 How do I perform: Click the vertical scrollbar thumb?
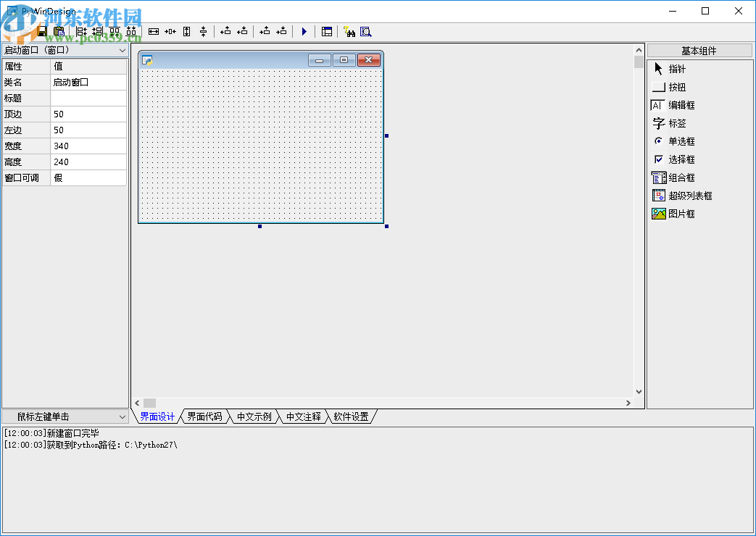coord(639,62)
